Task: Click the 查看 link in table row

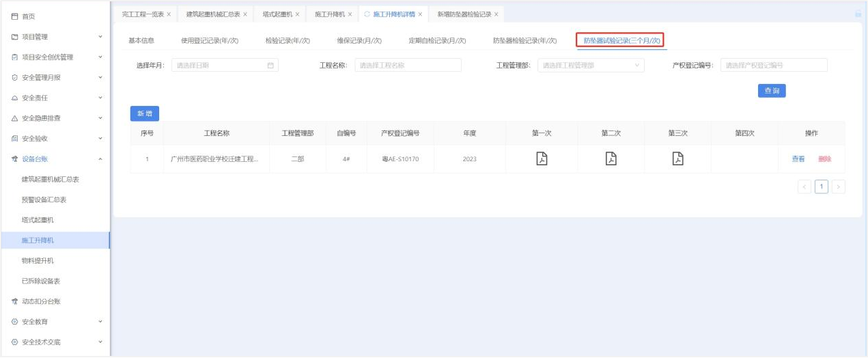Action: click(798, 159)
